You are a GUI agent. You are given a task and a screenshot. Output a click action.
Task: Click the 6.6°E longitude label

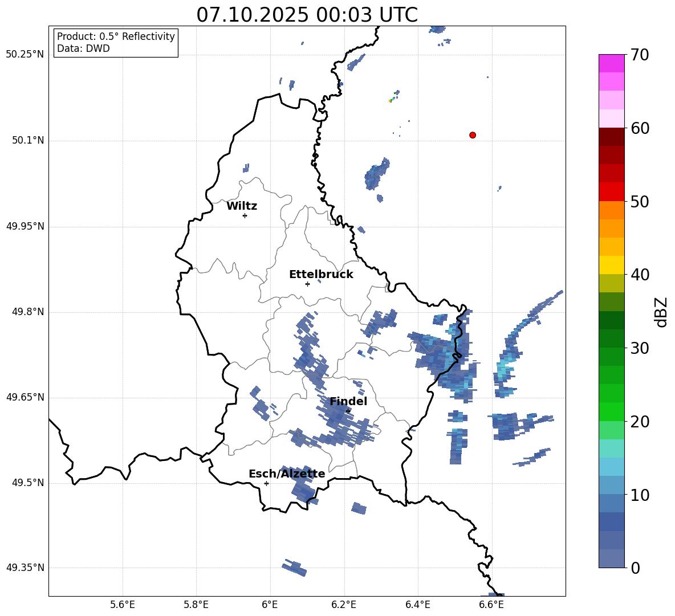[x=491, y=605]
